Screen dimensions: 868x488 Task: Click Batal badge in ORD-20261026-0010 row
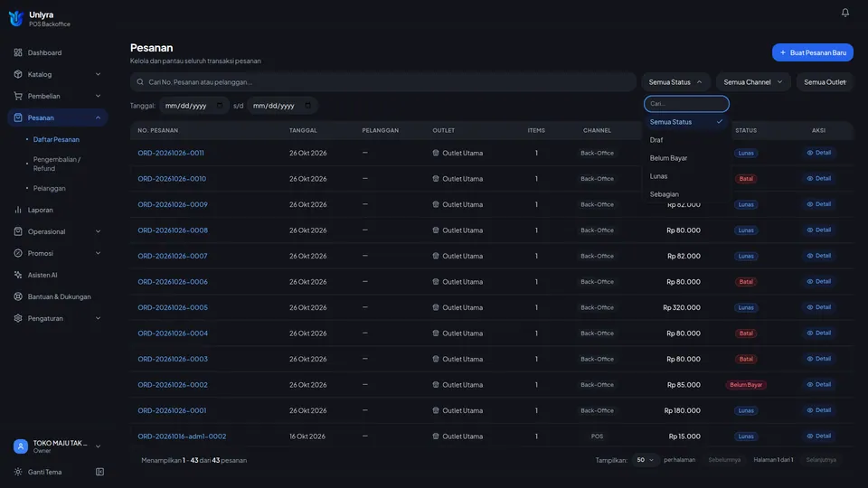point(746,179)
